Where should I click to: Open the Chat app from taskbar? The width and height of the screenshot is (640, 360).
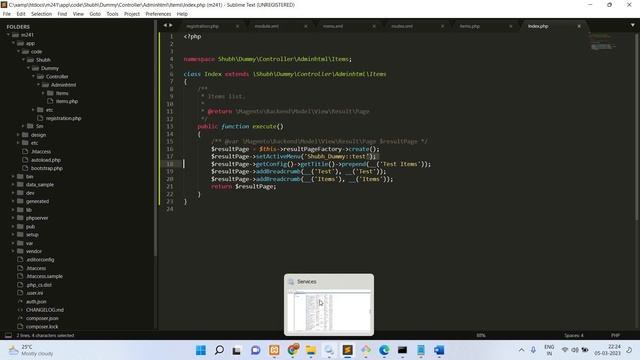click(x=256, y=350)
